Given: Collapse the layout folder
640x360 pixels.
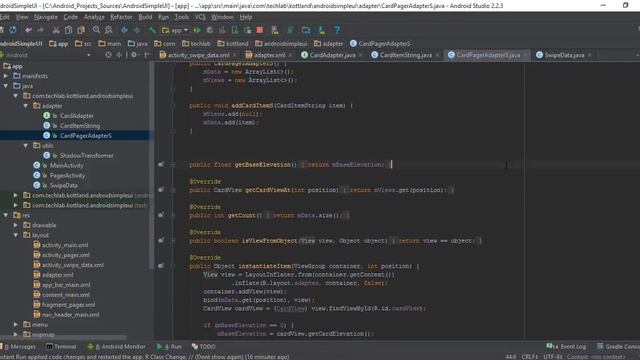Looking at the screenshot, I should pyautogui.click(x=16, y=235).
